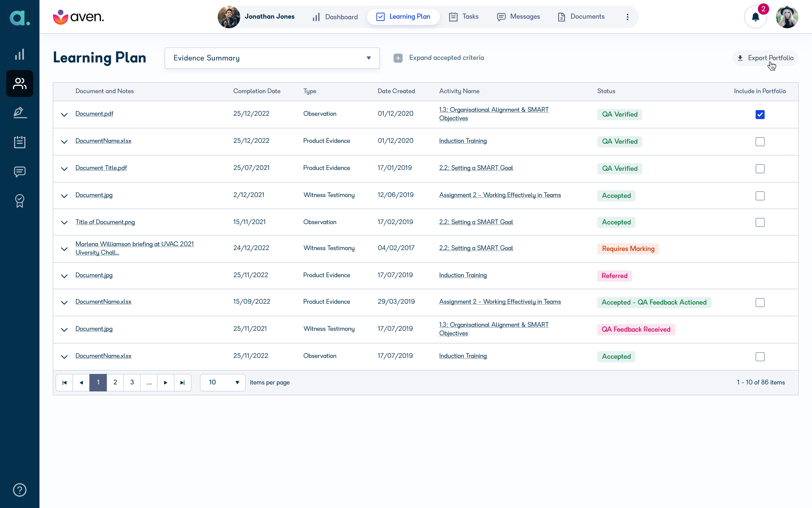This screenshot has height=508, width=812.
Task: Open the items per page dropdown
Action: tap(222, 382)
